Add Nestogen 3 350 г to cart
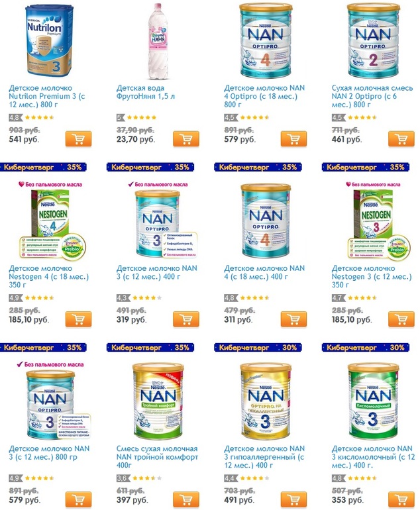Screen dimensions: 420x510 [401, 319]
